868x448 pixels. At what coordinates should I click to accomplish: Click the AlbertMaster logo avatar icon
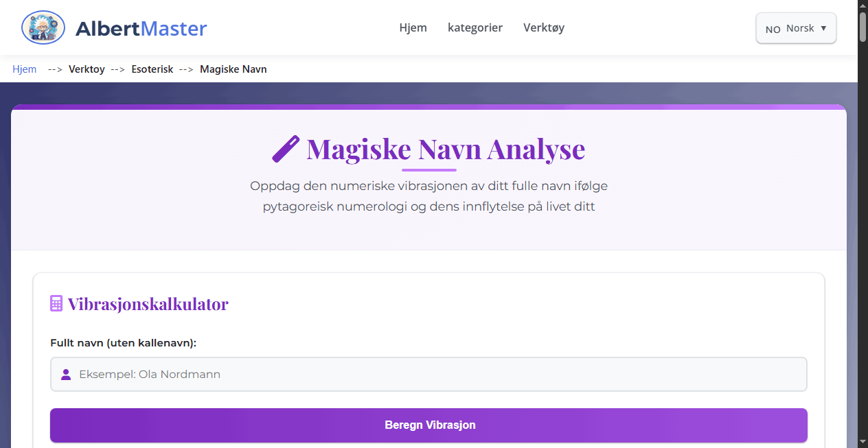[43, 28]
